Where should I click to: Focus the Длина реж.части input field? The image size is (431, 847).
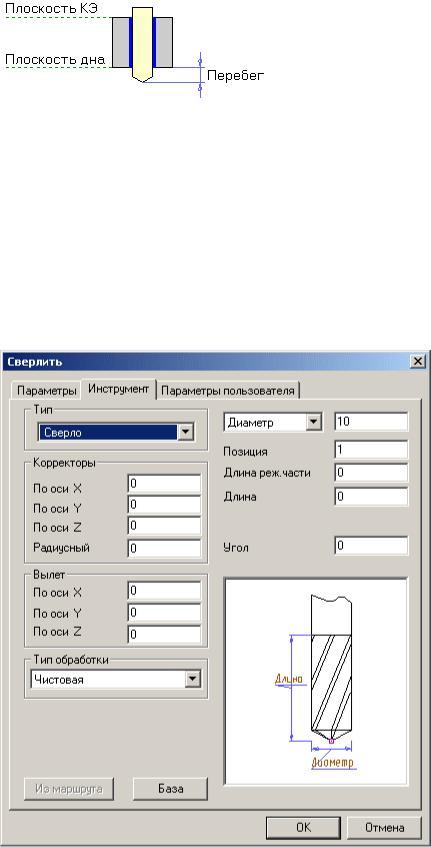371,473
